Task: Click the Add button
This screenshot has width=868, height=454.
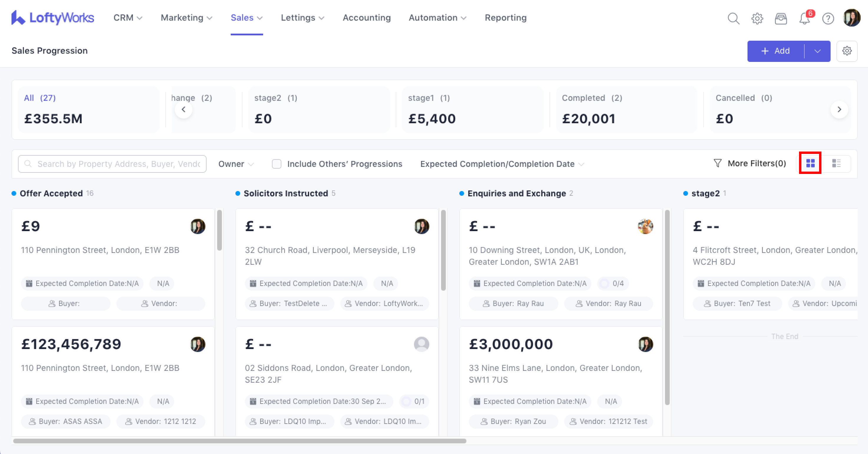Action: [775, 51]
